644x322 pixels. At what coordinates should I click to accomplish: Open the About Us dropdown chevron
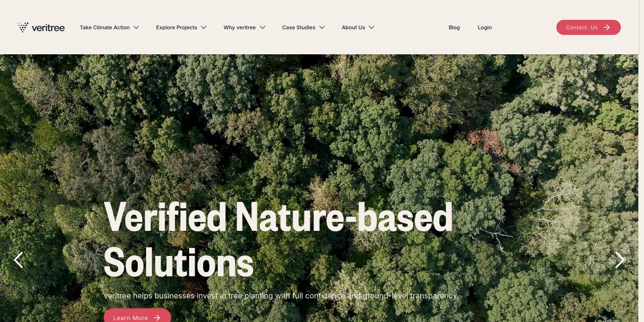[x=372, y=27]
